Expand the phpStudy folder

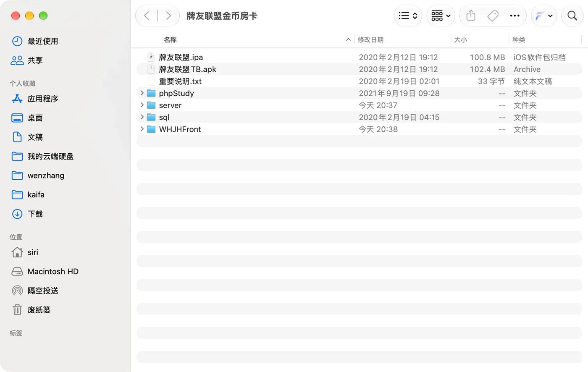[142, 93]
